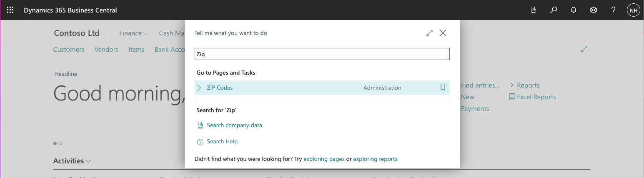644x178 pixels.
Task: Click Search Help option
Action: [222, 141]
